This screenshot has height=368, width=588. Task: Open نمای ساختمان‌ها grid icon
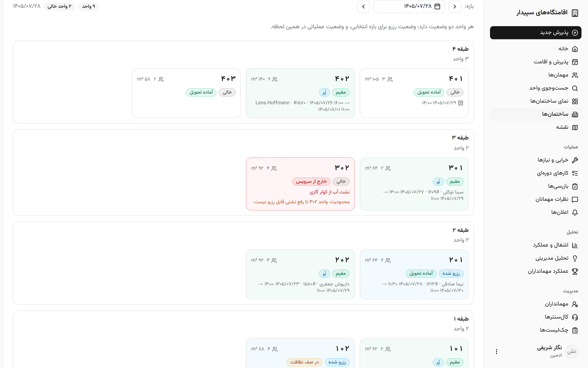[x=575, y=101]
